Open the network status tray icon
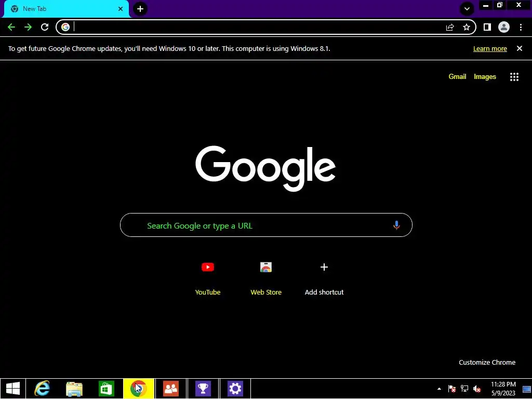 464,389
